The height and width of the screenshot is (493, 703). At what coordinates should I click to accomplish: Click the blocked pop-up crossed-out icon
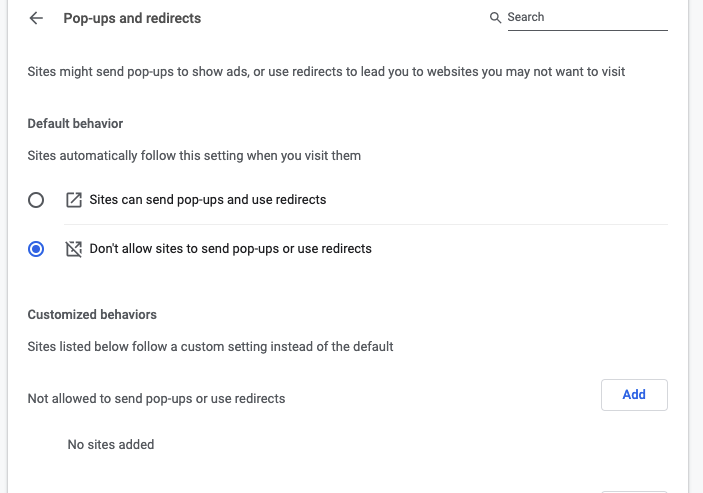pyautogui.click(x=74, y=249)
